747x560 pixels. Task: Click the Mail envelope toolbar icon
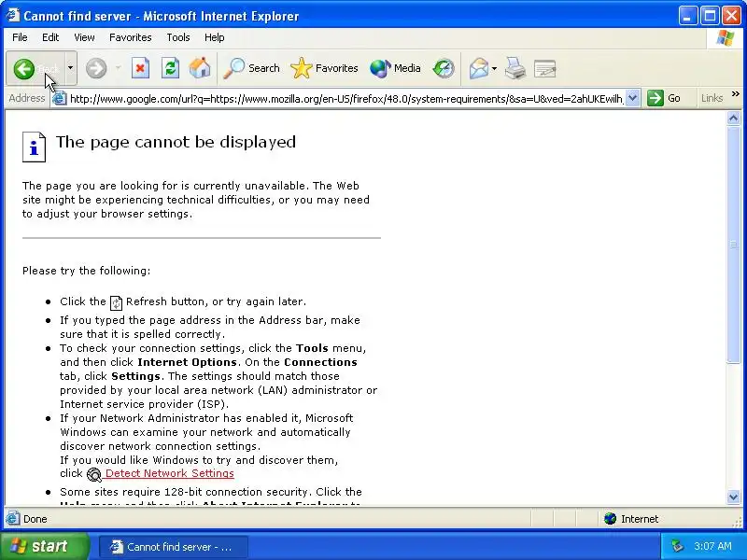[479, 68]
